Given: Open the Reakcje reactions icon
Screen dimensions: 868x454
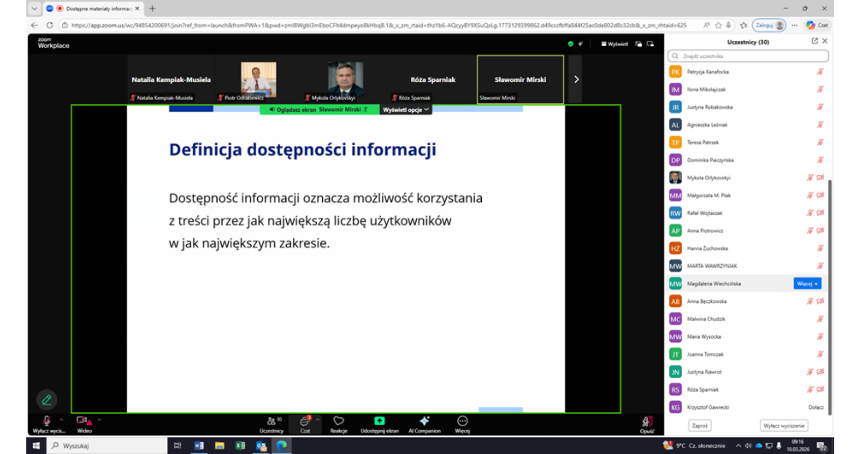Looking at the screenshot, I should pyautogui.click(x=339, y=421).
